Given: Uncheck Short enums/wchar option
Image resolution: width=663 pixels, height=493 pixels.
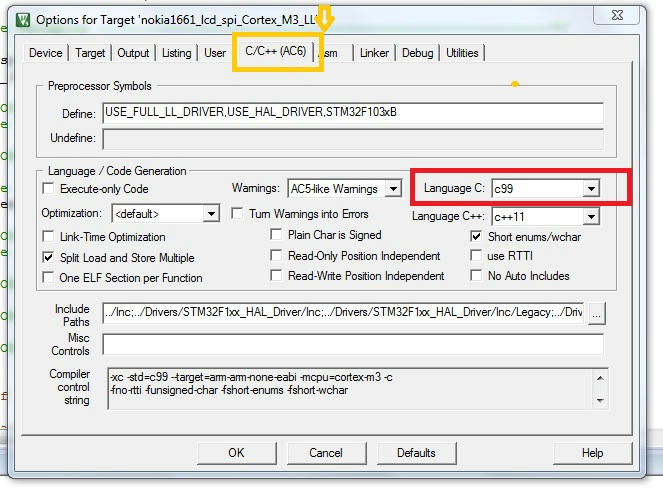Looking at the screenshot, I should click(477, 237).
